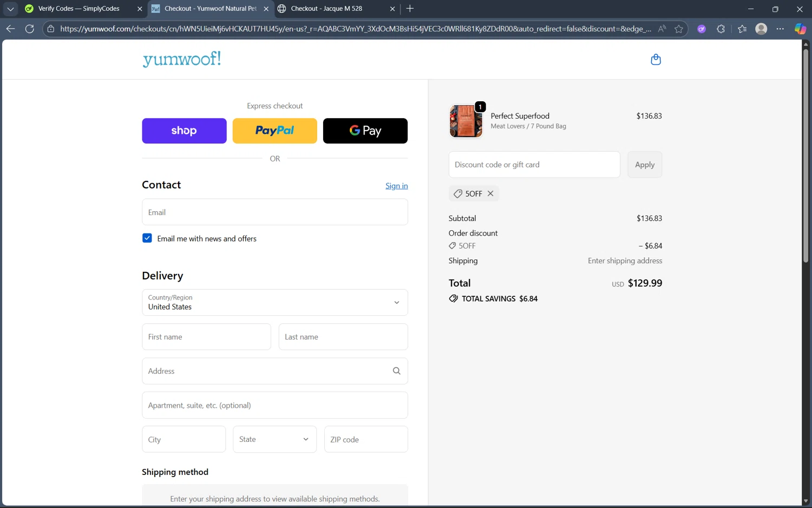Click the Total Savings tag icon
The height and width of the screenshot is (508, 812).
[453, 298]
